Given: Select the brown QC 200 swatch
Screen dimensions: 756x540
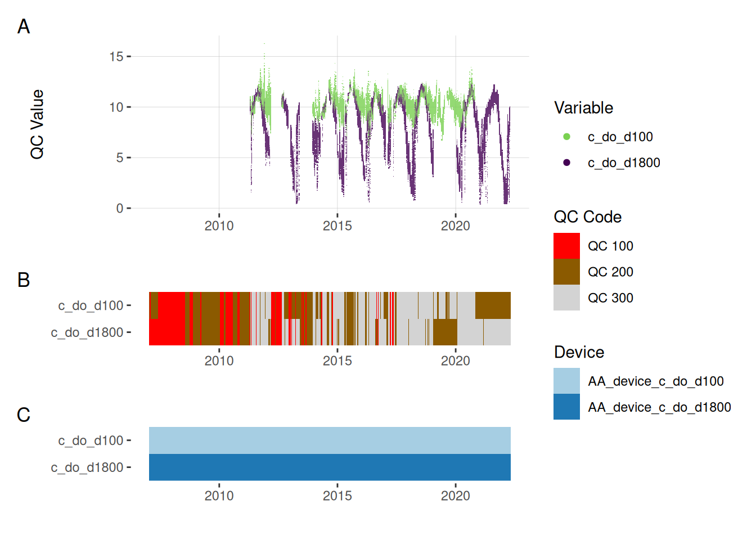Looking at the screenshot, I should 566,272.
